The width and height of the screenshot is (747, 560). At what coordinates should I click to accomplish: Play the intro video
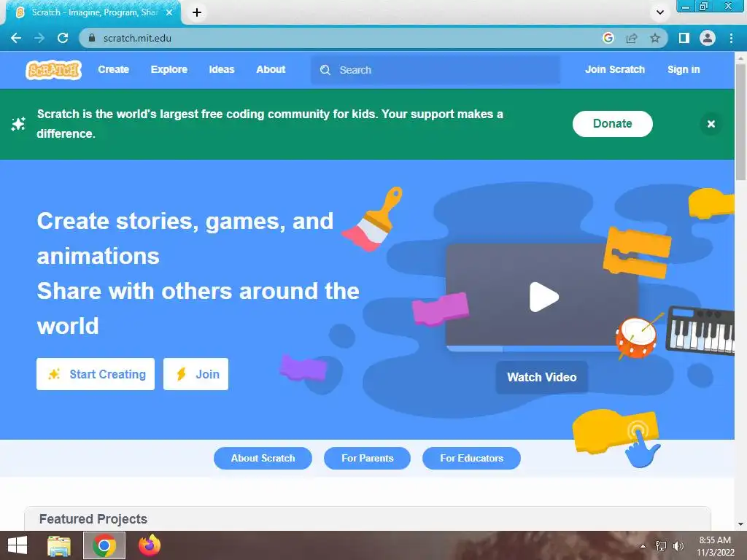(543, 297)
